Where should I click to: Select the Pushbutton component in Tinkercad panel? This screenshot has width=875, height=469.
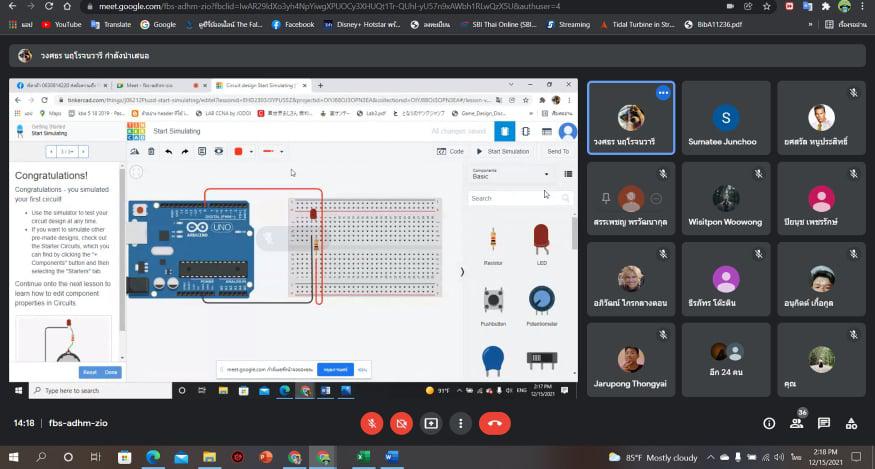493,305
